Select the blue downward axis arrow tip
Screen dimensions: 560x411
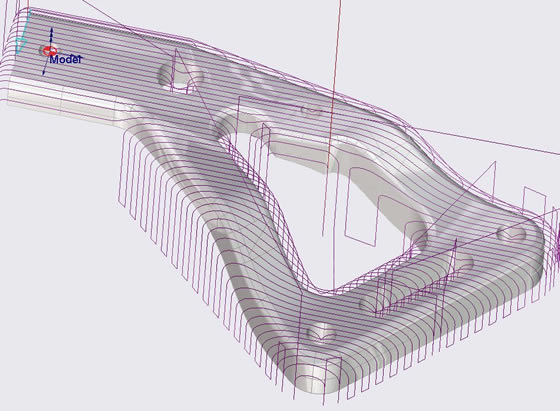click(44, 73)
